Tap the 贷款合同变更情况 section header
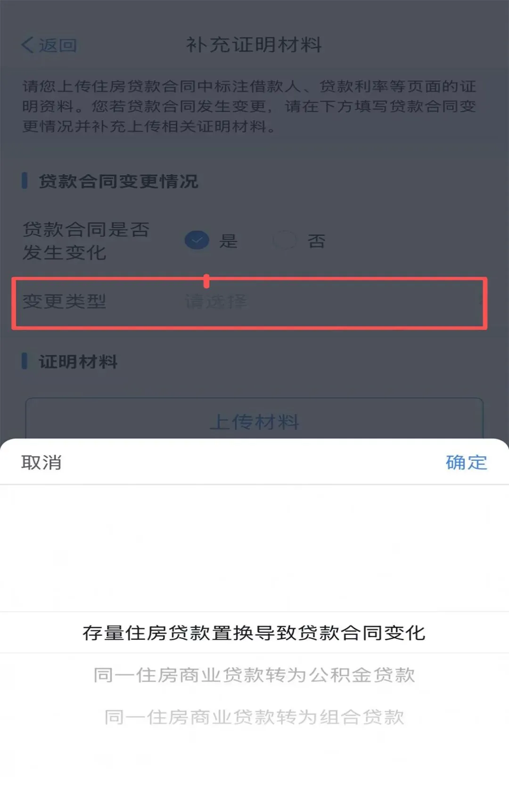Viewport: 509px width, 812px height. 118,181
